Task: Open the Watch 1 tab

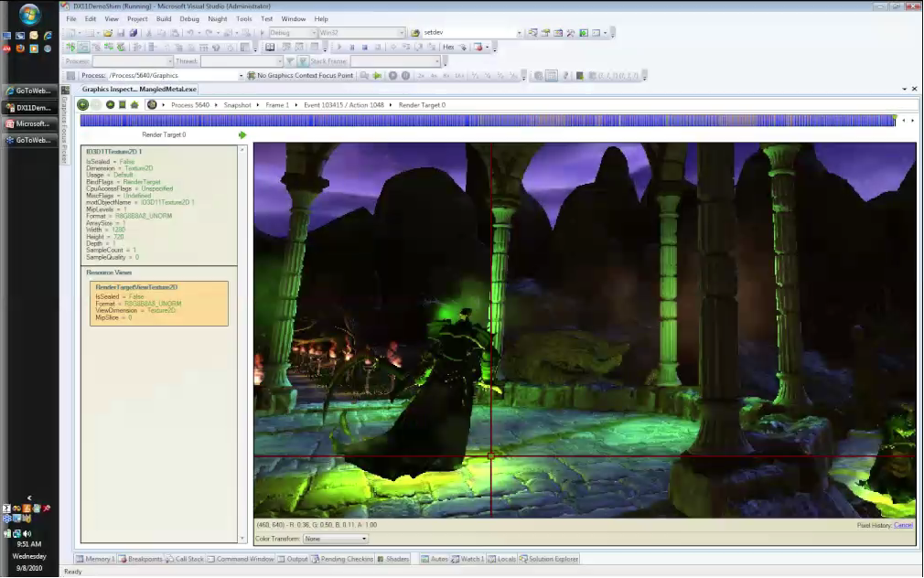Action: point(467,559)
